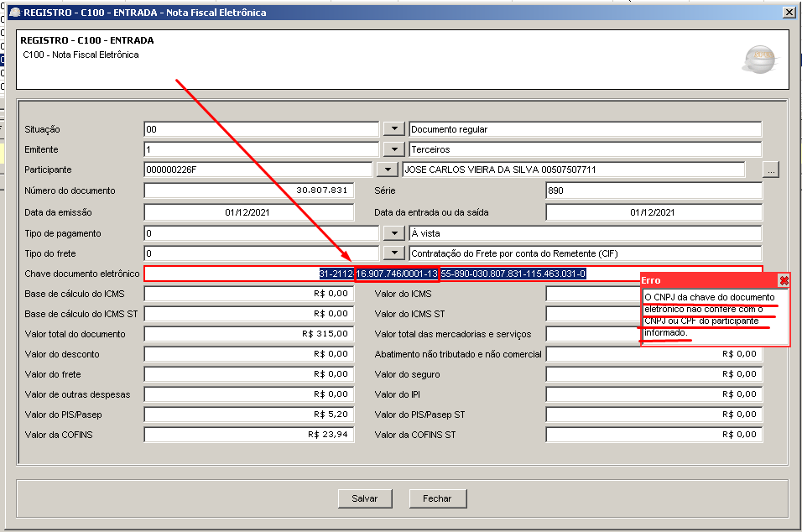The image size is (802, 532).
Task: Close the Erro popup with red X
Action: tap(783, 280)
